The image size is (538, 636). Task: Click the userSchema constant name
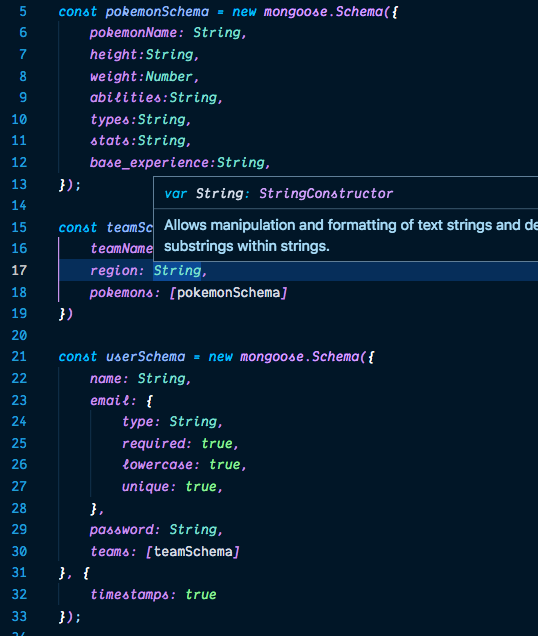[145, 357]
